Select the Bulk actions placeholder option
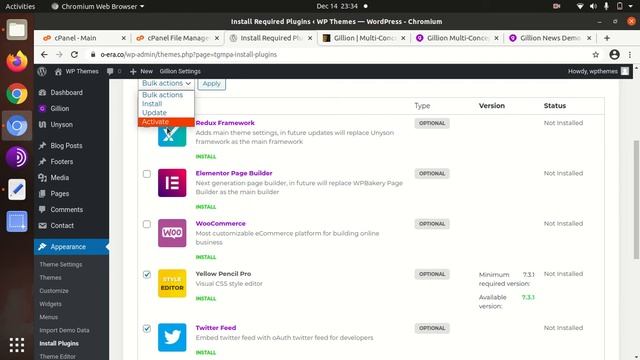 [x=166, y=95]
